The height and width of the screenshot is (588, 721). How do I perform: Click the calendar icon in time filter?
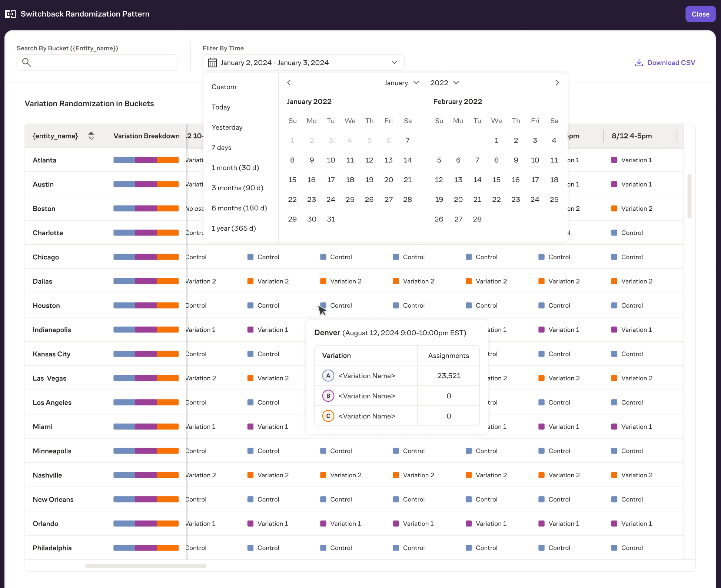[x=212, y=63]
